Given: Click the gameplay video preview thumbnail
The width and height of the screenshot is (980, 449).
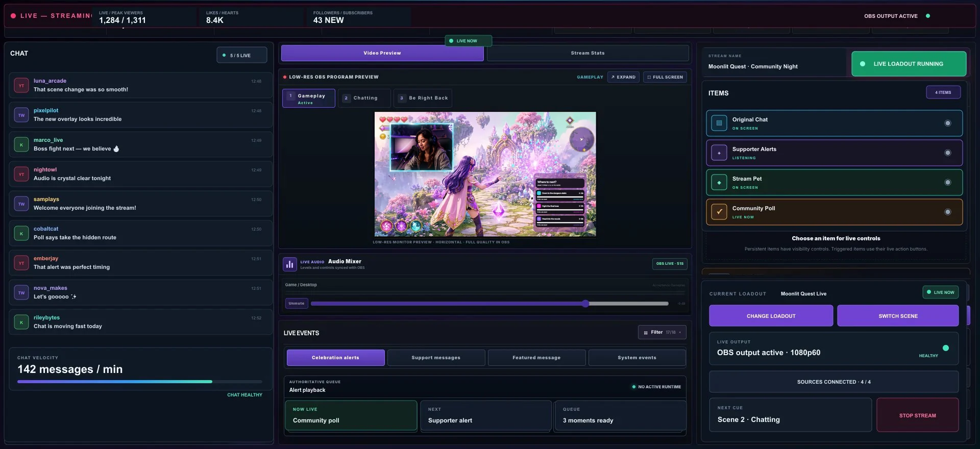Looking at the screenshot, I should tap(485, 174).
